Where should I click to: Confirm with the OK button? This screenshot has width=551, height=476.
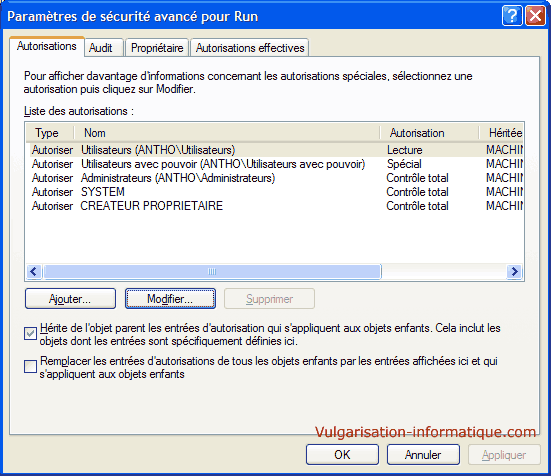(342, 455)
